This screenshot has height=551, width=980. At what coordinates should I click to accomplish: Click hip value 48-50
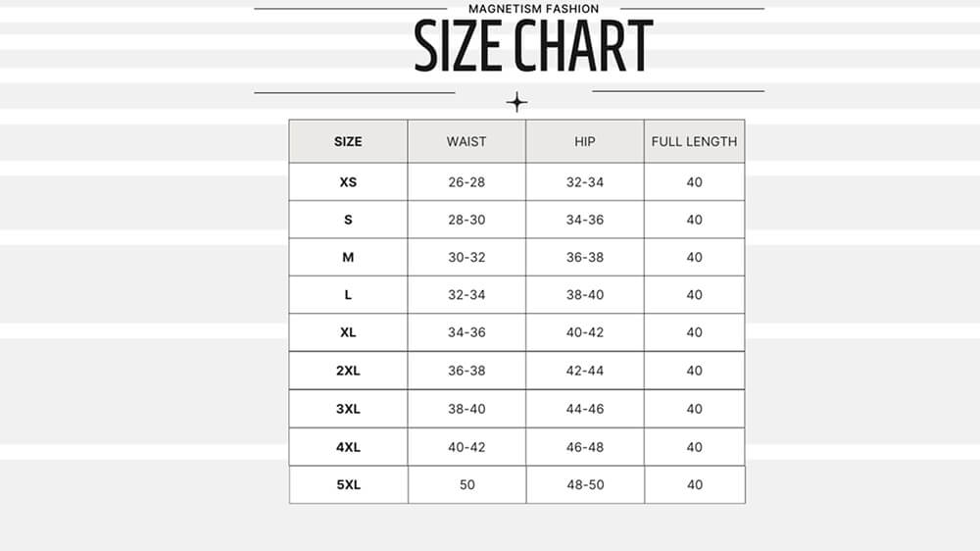click(x=585, y=484)
